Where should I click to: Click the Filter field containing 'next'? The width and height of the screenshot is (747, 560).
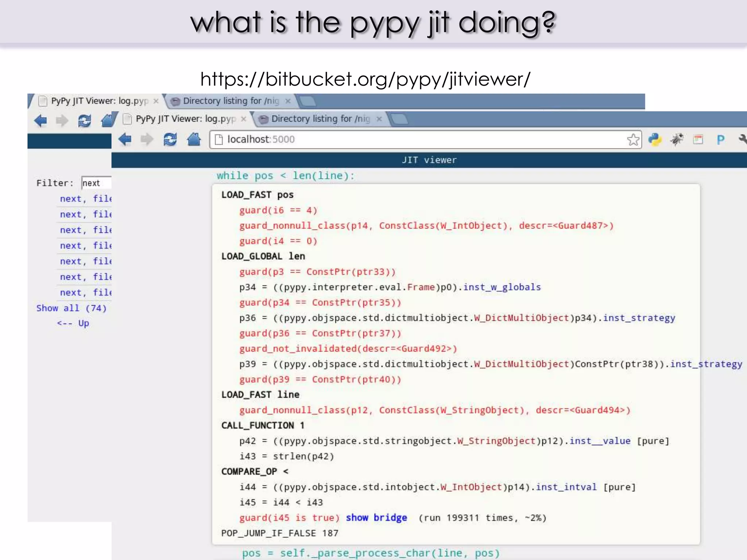click(x=96, y=183)
